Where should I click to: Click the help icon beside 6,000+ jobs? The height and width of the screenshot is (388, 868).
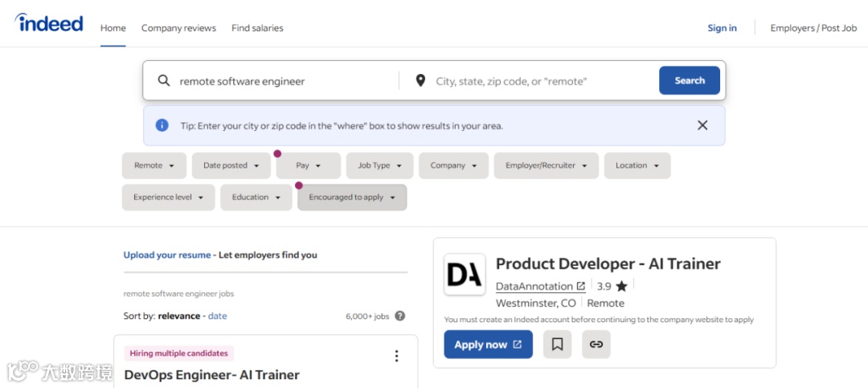(x=399, y=316)
